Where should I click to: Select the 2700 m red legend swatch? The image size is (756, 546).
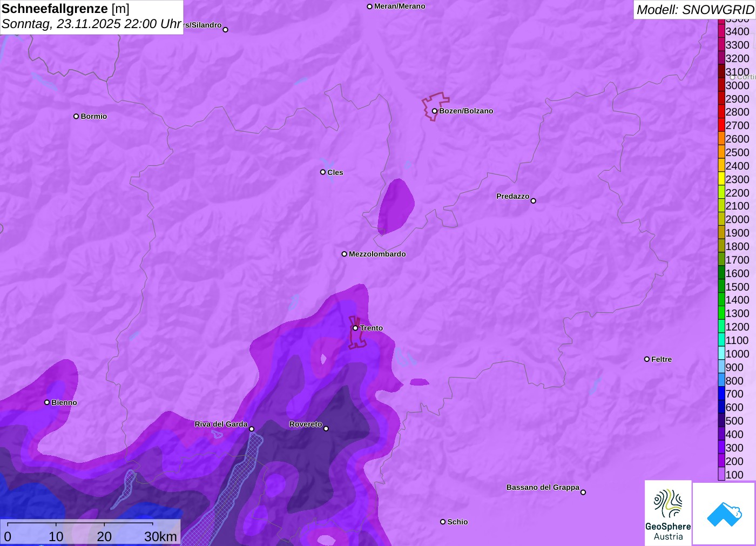click(x=721, y=125)
